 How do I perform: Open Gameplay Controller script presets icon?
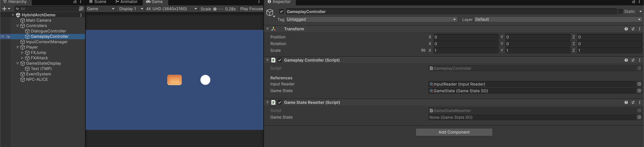pyautogui.click(x=633, y=60)
